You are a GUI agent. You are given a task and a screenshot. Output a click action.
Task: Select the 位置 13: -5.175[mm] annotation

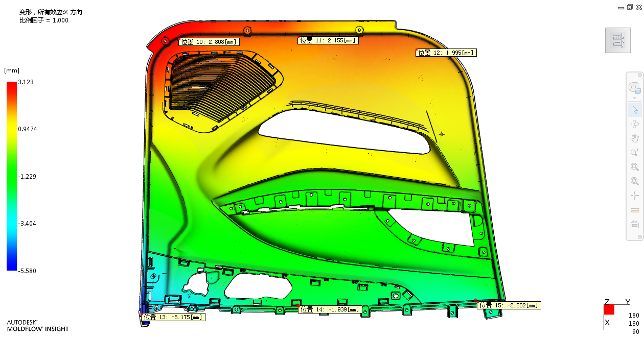(174, 317)
